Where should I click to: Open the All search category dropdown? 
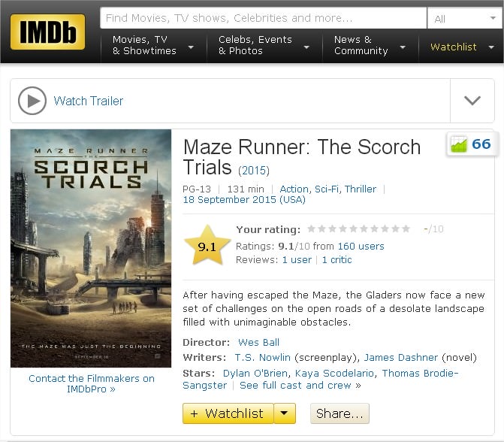point(465,18)
